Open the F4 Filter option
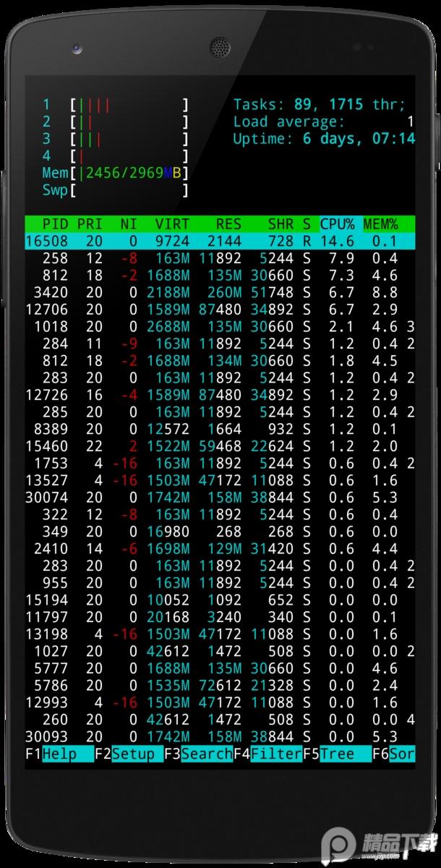Viewport: 441px width, 868px height. (x=267, y=754)
